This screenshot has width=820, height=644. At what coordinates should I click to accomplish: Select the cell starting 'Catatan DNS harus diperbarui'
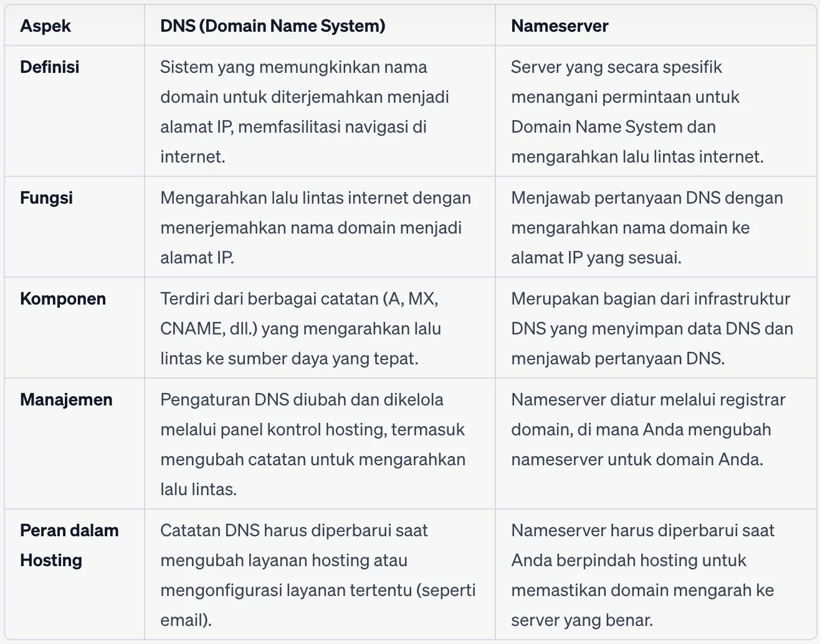(x=317, y=575)
